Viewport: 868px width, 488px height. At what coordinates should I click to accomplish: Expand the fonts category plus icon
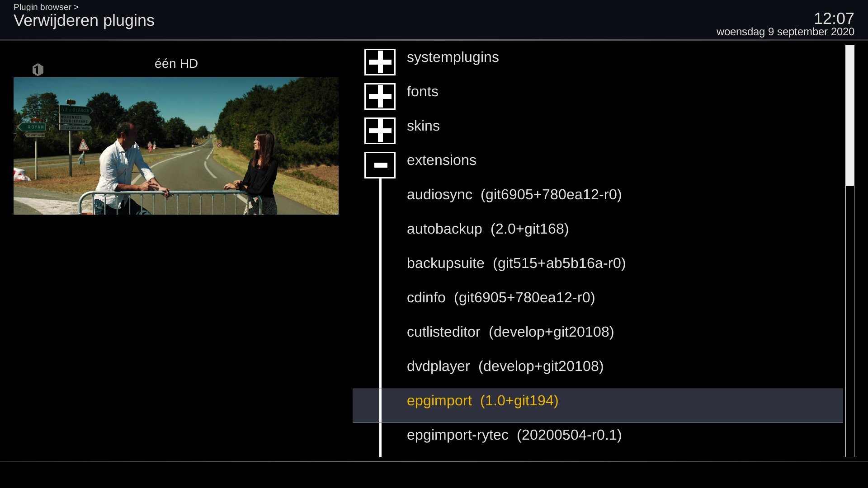point(380,96)
